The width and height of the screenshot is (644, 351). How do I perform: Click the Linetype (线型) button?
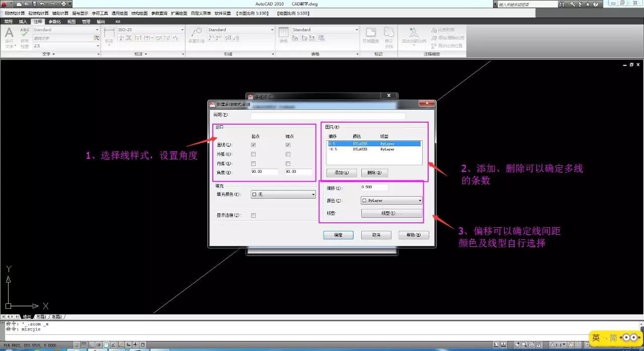(391, 213)
